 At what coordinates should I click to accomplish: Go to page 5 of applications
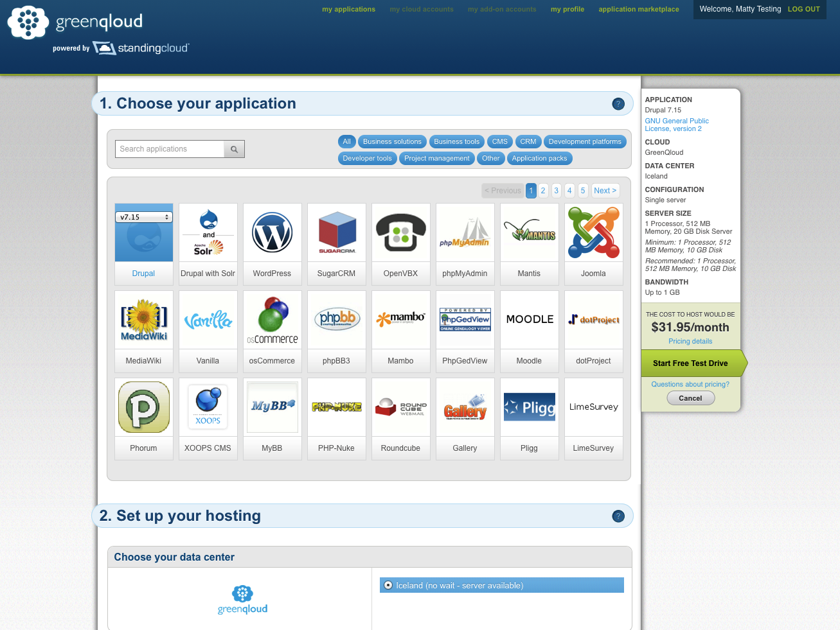pyautogui.click(x=583, y=191)
